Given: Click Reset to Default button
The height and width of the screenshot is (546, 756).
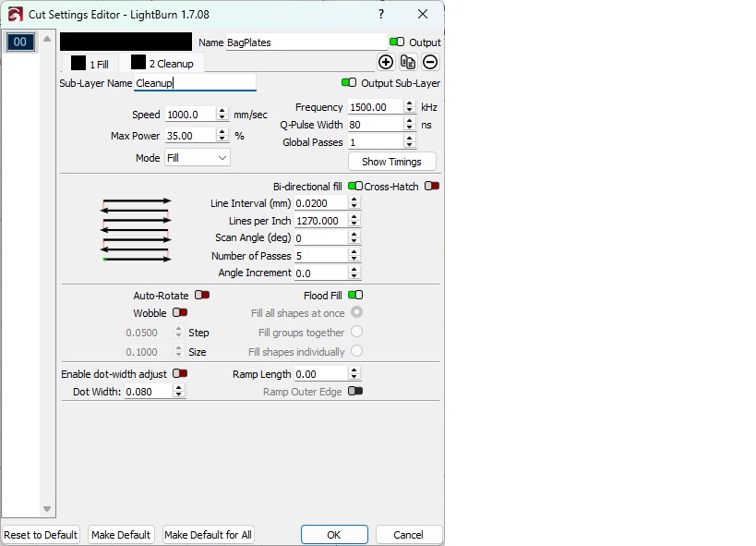Looking at the screenshot, I should (41, 535).
